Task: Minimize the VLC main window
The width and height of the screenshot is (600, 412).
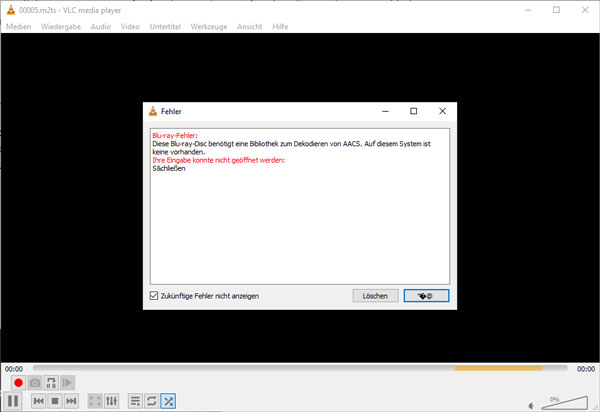Action: 528,10
